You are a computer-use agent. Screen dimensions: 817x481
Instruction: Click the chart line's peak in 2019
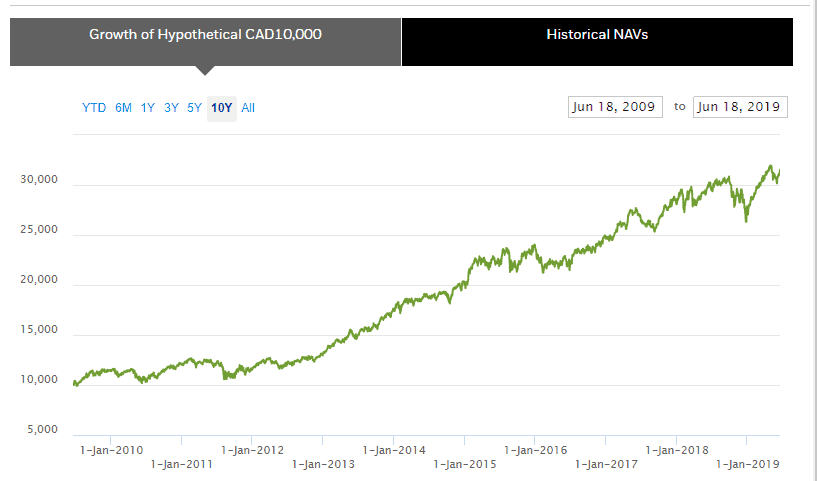pos(770,167)
